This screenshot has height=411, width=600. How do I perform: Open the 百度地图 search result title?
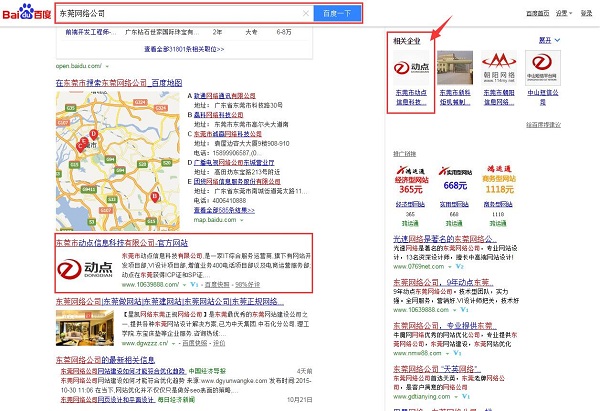pyautogui.click(x=119, y=83)
